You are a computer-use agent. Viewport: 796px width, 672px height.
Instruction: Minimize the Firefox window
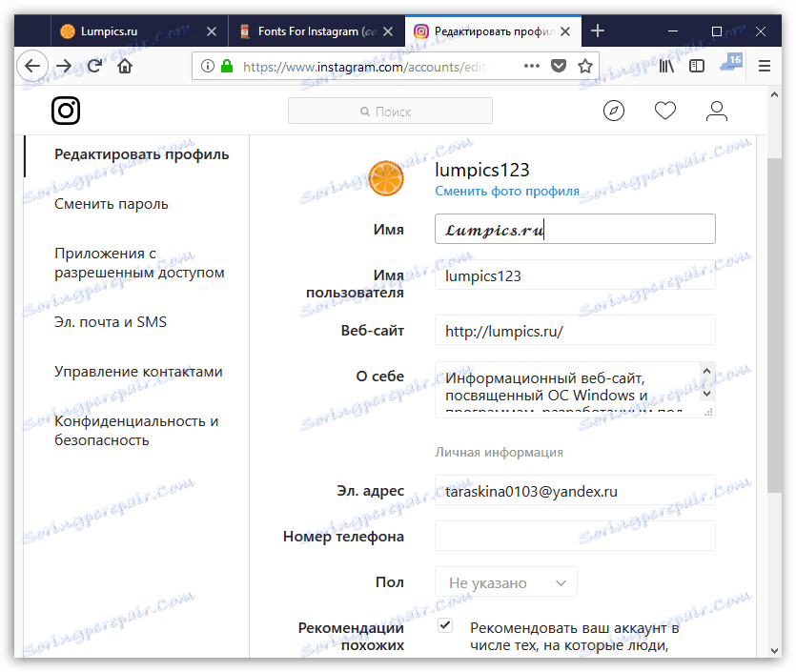click(673, 31)
